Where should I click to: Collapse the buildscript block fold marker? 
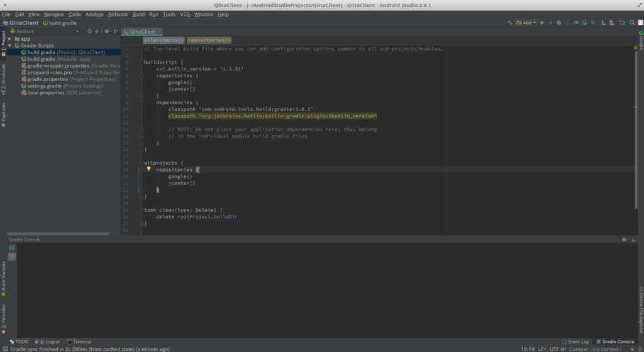[x=142, y=62]
